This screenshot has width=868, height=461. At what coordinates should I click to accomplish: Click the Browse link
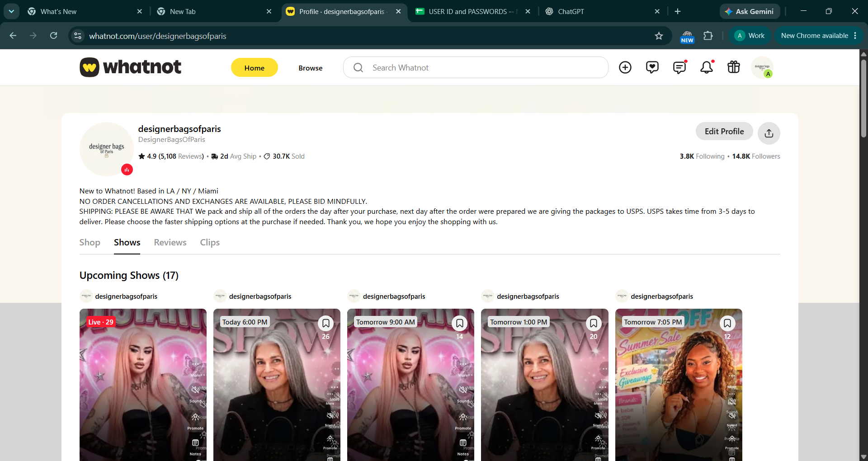tap(311, 68)
